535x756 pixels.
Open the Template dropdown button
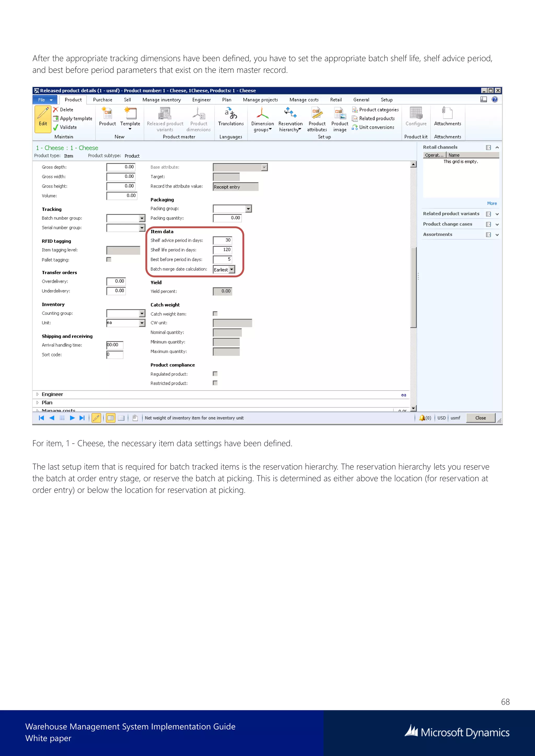pos(130,119)
